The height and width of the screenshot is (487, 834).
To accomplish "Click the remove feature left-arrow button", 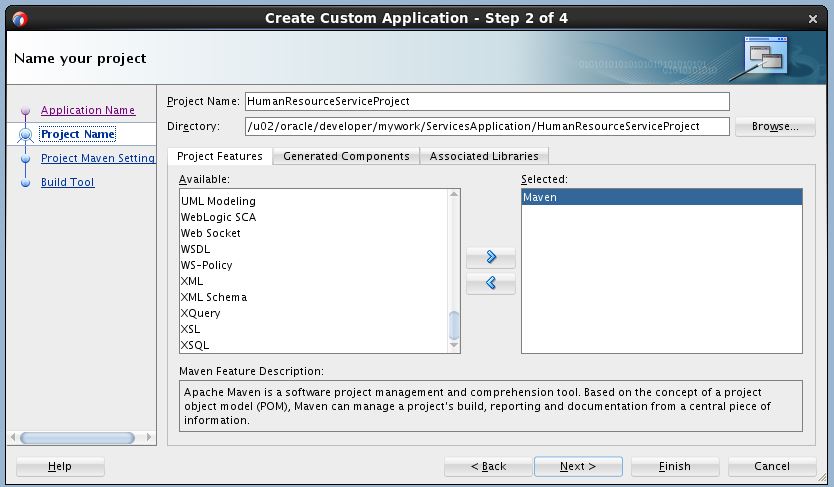I will coord(491,283).
